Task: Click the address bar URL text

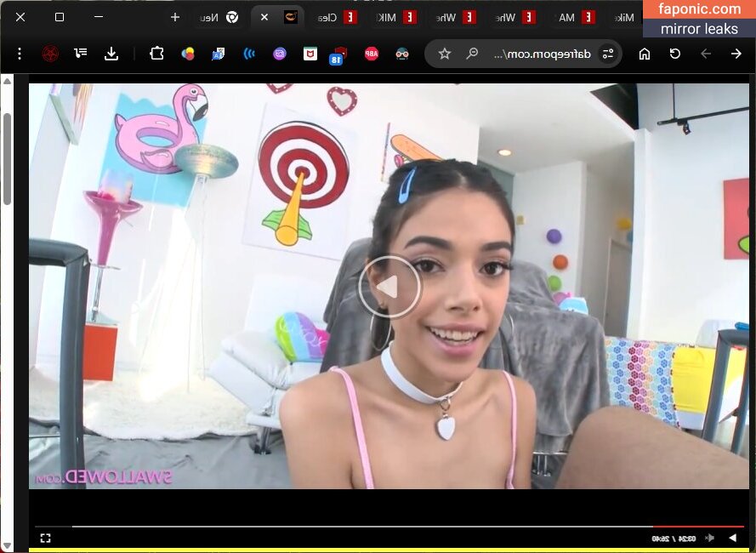Action: point(536,54)
